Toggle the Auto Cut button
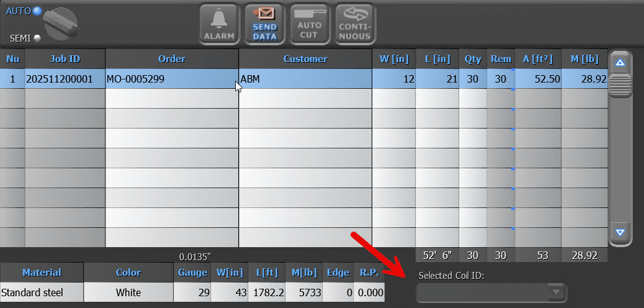 [309, 24]
